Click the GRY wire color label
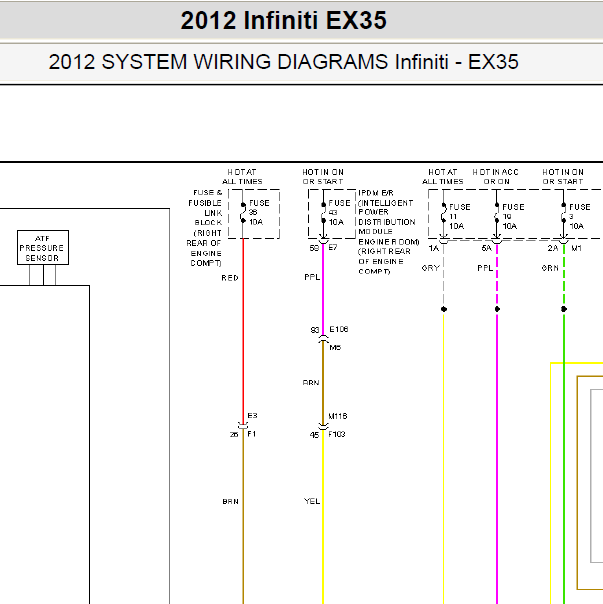The image size is (603, 604). click(431, 268)
